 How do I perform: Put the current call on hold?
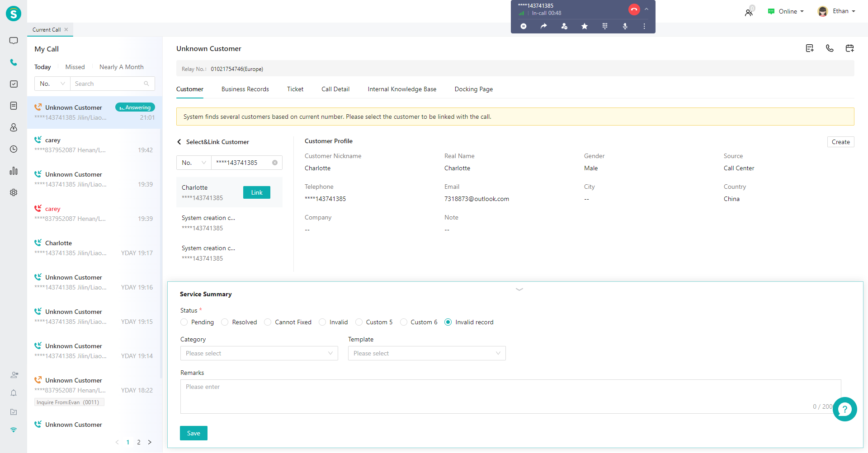pyautogui.click(x=524, y=26)
